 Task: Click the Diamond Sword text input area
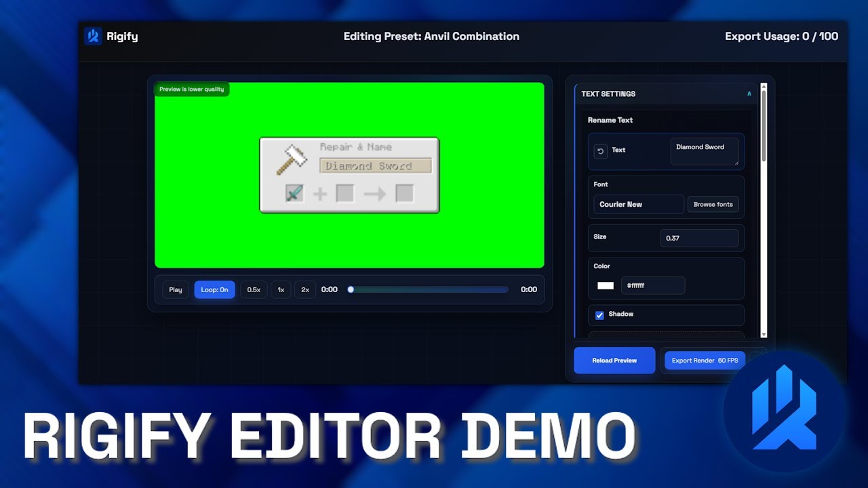click(705, 152)
